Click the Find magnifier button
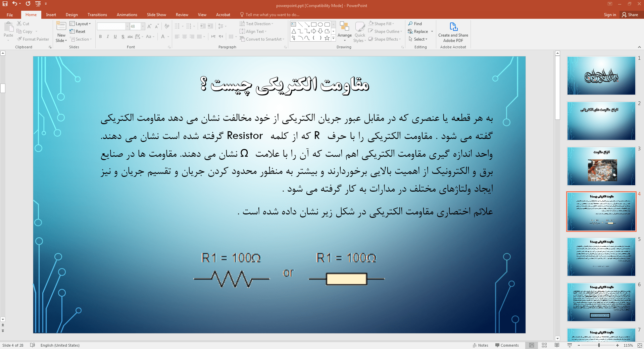 click(x=415, y=23)
